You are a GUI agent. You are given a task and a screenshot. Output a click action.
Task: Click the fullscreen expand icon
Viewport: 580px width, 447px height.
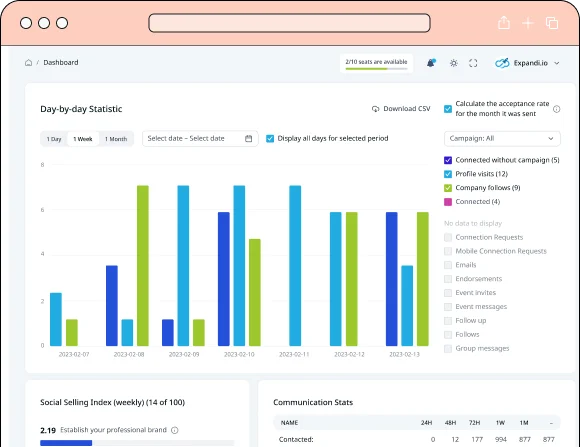(473, 63)
